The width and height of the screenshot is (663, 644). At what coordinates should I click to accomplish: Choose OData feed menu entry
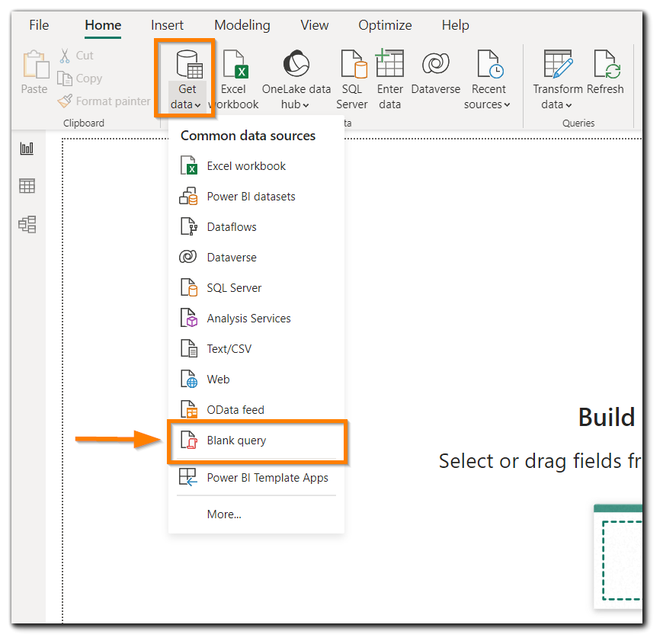click(256, 409)
